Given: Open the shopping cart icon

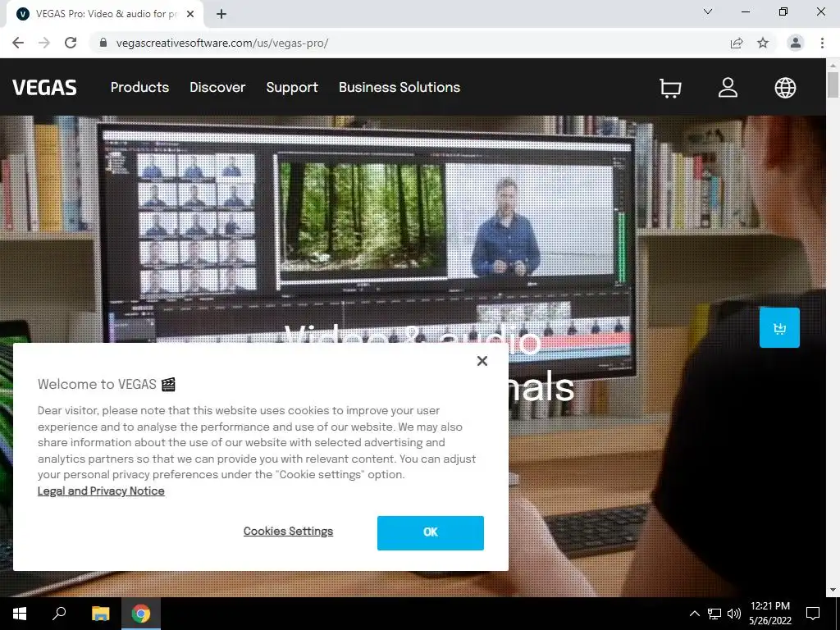Looking at the screenshot, I should point(670,88).
